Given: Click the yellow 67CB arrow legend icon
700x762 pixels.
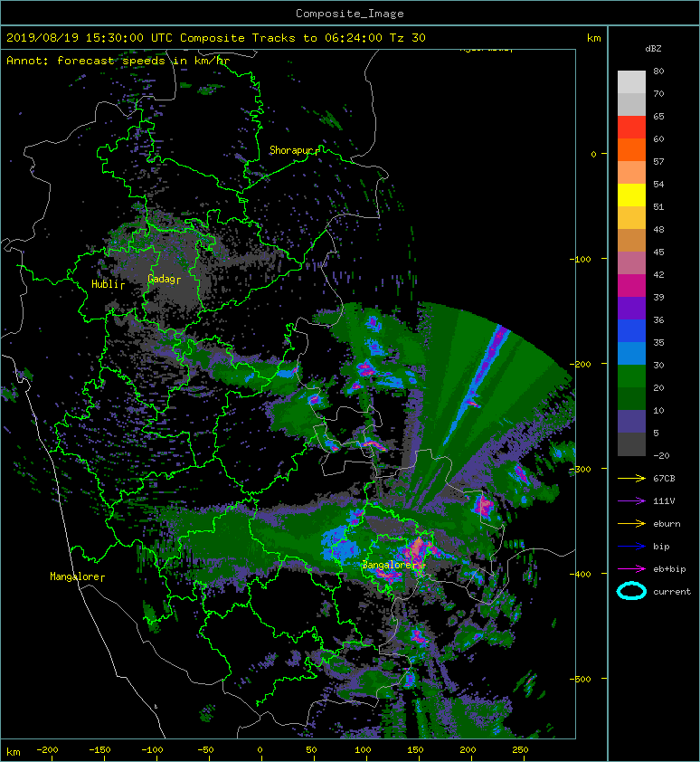Looking at the screenshot, I should (x=631, y=479).
